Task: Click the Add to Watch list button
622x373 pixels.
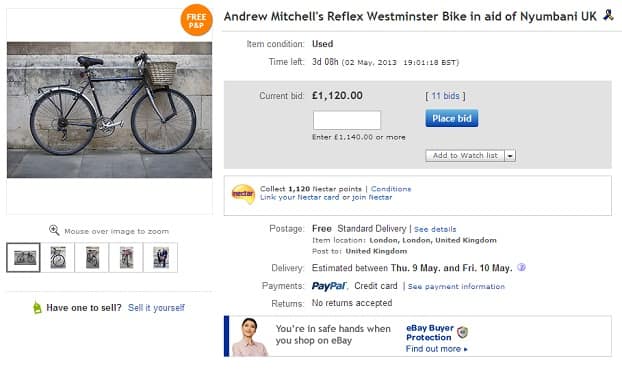Action: pos(465,156)
